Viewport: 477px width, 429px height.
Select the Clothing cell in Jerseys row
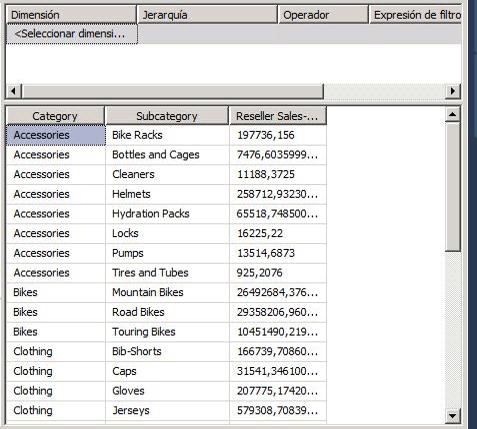pos(56,411)
